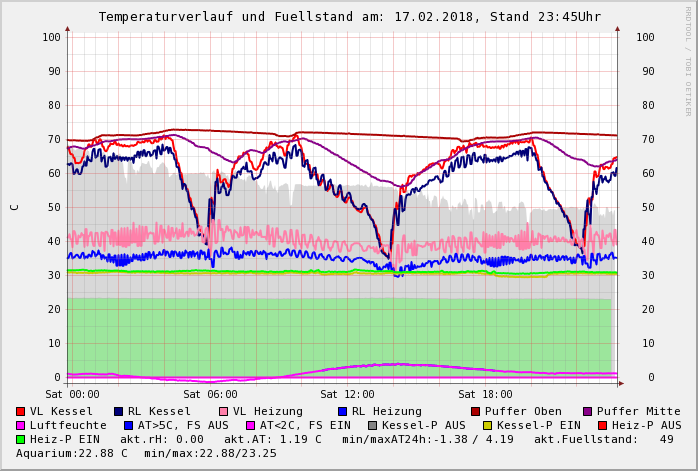The width and height of the screenshot is (698, 471).
Task: Select the purple Puffer Mitte swatch
Action: pyautogui.click(x=587, y=411)
